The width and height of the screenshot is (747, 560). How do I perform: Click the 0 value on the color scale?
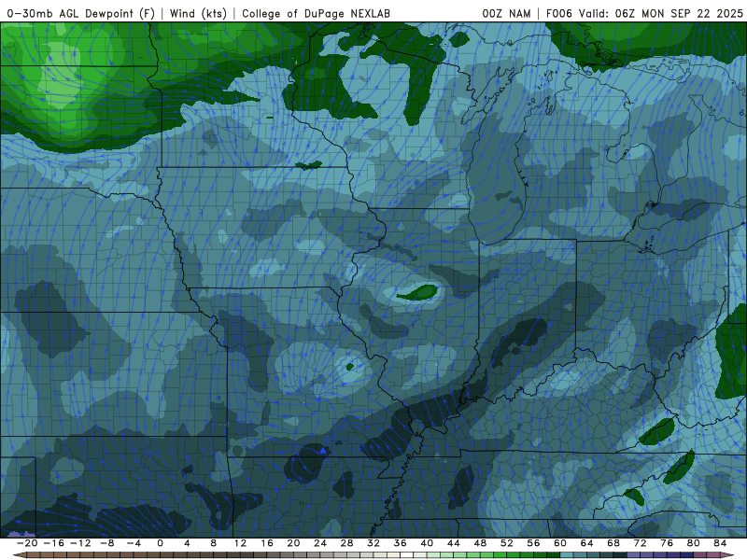160,543
